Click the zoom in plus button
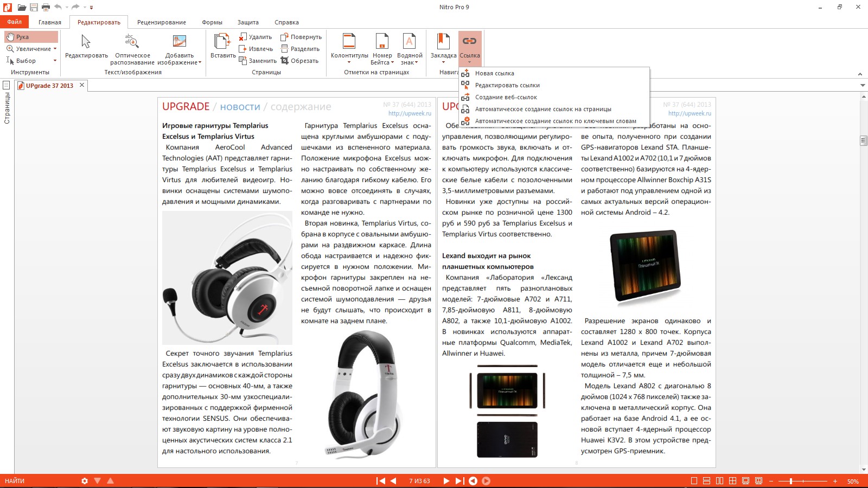 click(x=835, y=481)
